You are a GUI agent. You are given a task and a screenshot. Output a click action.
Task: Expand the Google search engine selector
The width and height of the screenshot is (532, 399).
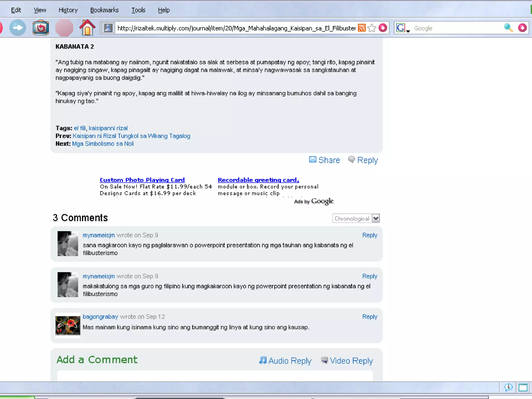[403, 28]
